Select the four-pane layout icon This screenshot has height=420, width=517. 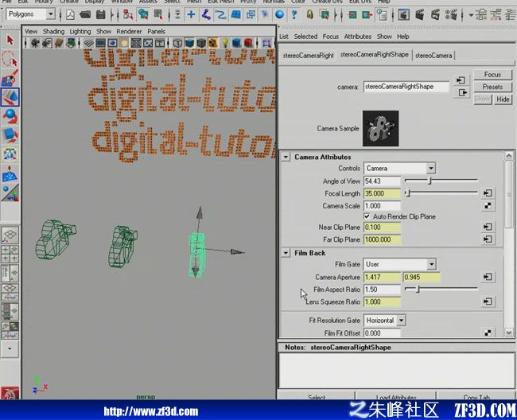tap(10, 255)
